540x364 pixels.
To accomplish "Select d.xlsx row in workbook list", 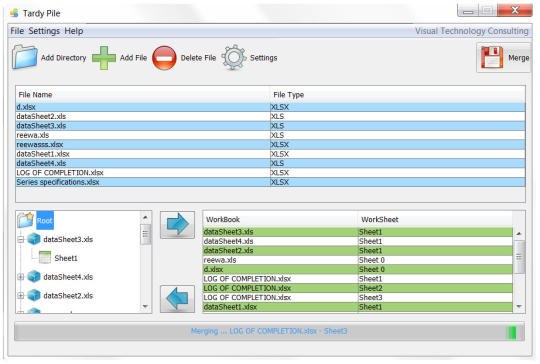I will click(x=358, y=269).
